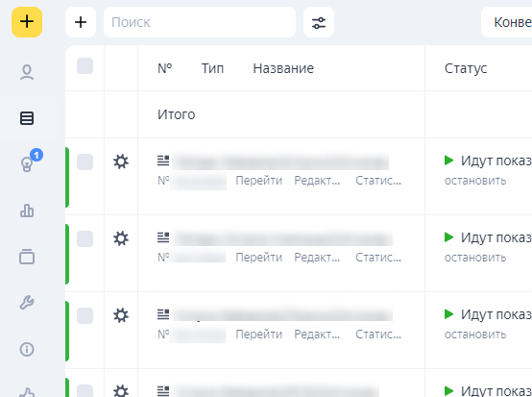Open the library stack sidebar icon

[x=27, y=257]
